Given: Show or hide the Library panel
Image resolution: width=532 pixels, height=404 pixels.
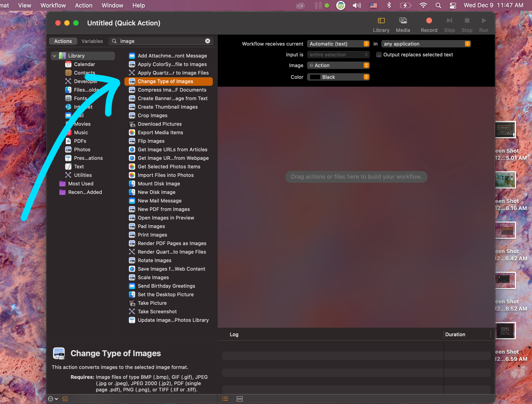Looking at the screenshot, I should pyautogui.click(x=381, y=25).
